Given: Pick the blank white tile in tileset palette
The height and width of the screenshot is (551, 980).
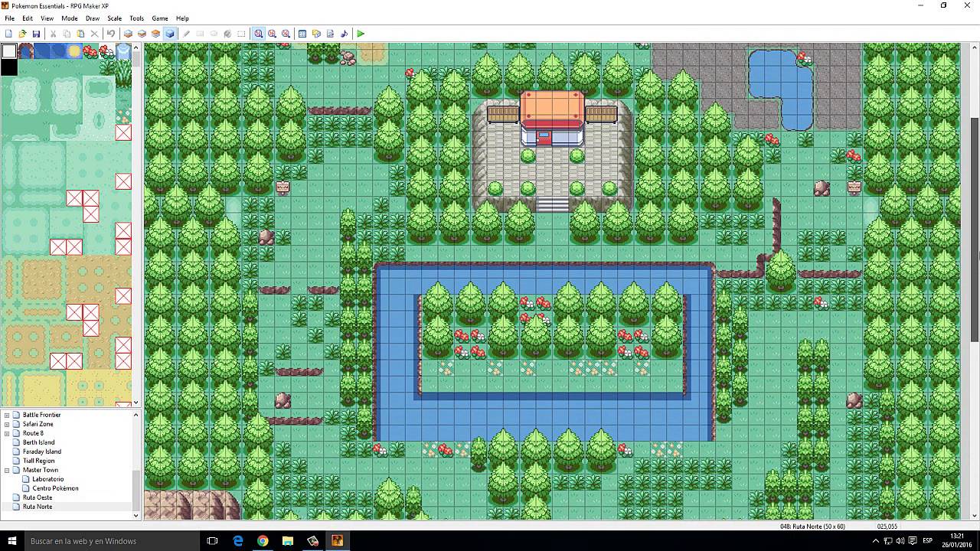Looking at the screenshot, I should click(8, 51).
